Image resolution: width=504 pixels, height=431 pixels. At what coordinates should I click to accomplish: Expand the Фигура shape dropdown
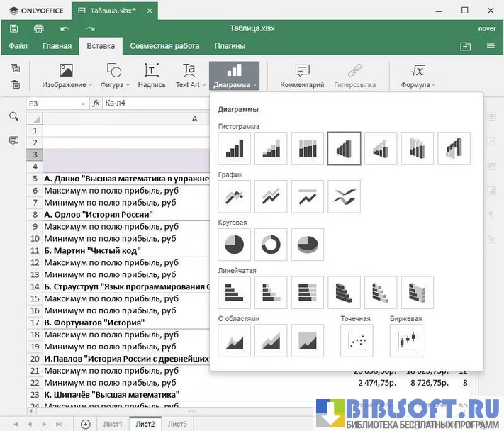tap(114, 84)
